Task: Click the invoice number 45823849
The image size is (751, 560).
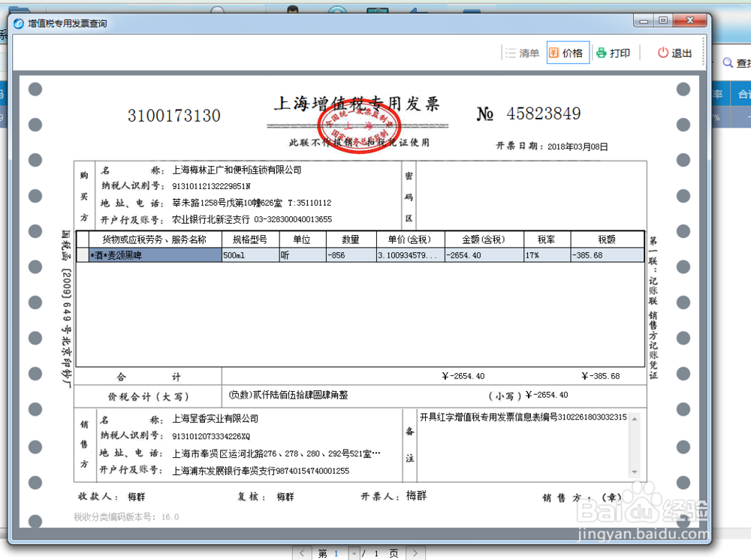Action: pyautogui.click(x=544, y=113)
